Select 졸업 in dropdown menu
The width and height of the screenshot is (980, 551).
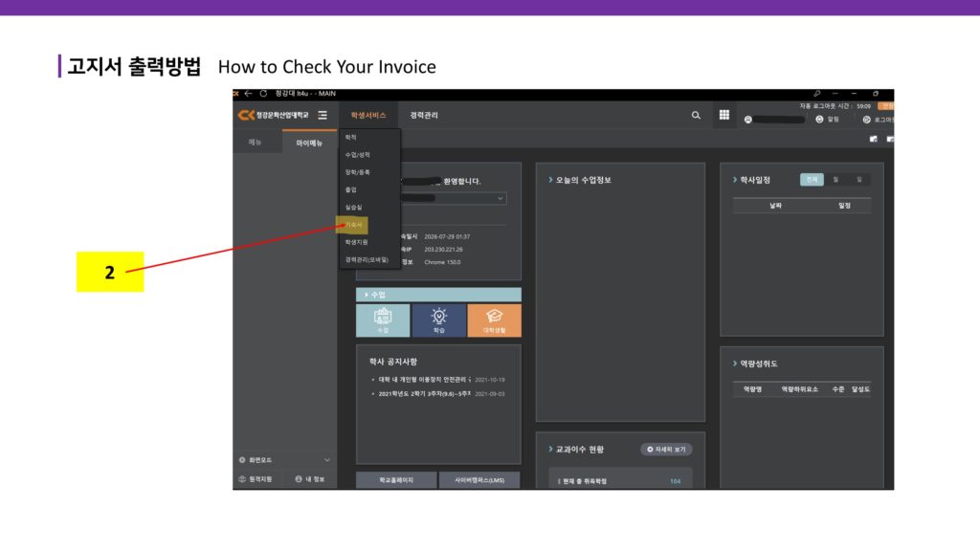pos(350,190)
